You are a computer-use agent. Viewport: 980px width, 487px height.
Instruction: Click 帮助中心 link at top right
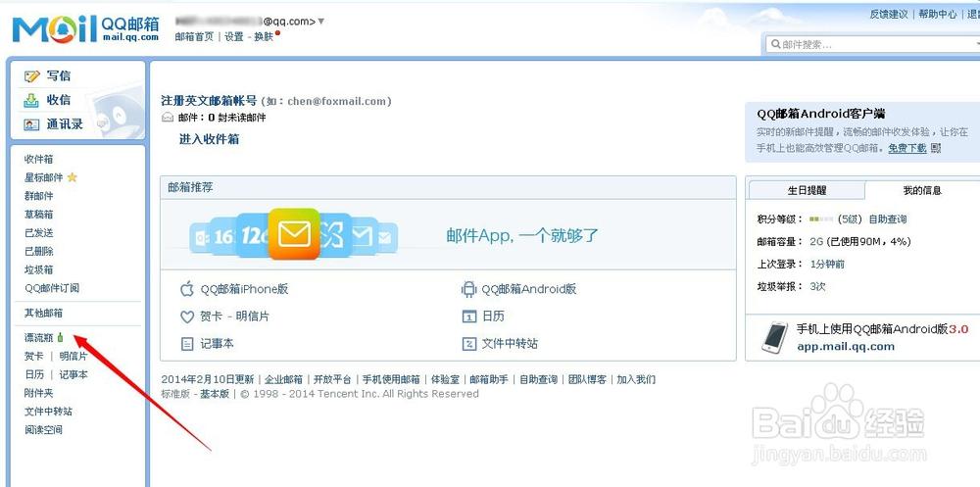(x=938, y=14)
